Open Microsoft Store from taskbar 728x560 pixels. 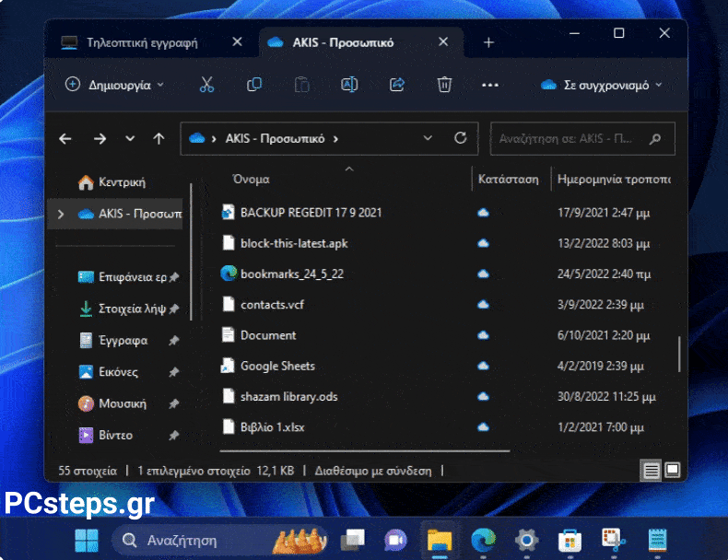tap(569, 541)
